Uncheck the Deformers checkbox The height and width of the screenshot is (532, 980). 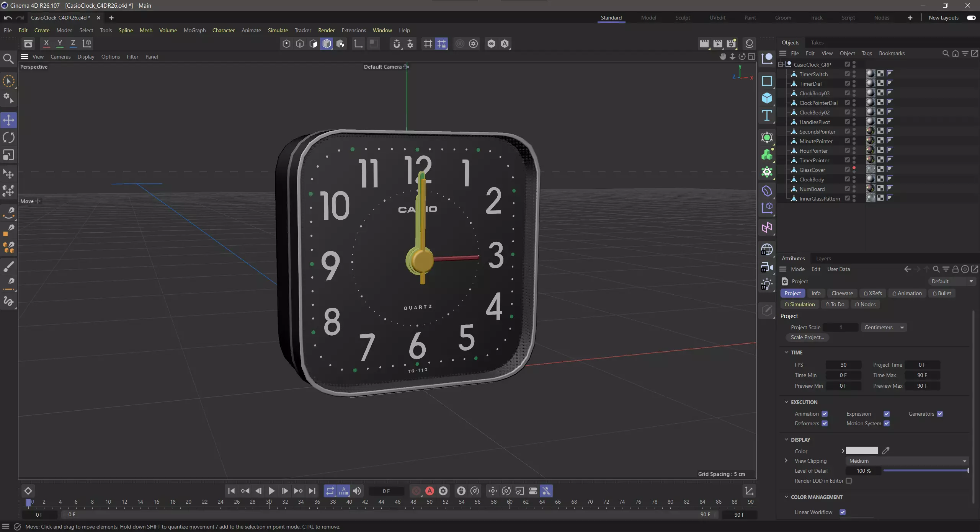[x=825, y=424]
